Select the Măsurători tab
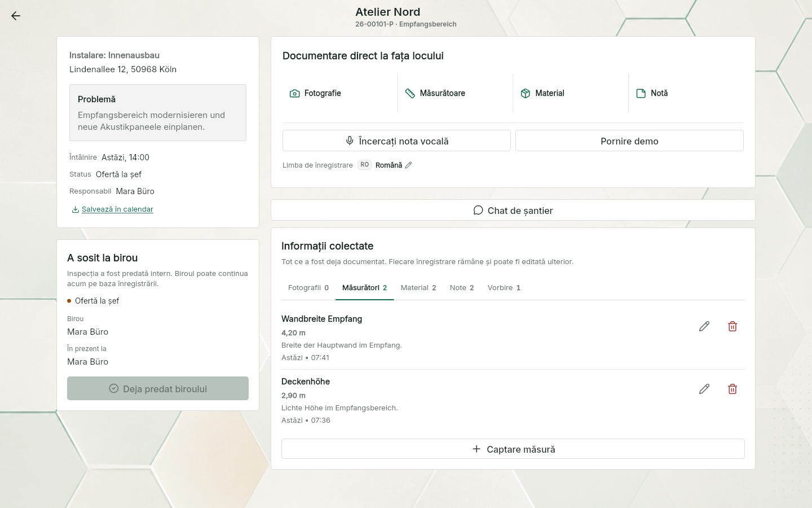The image size is (812, 508). click(x=365, y=288)
